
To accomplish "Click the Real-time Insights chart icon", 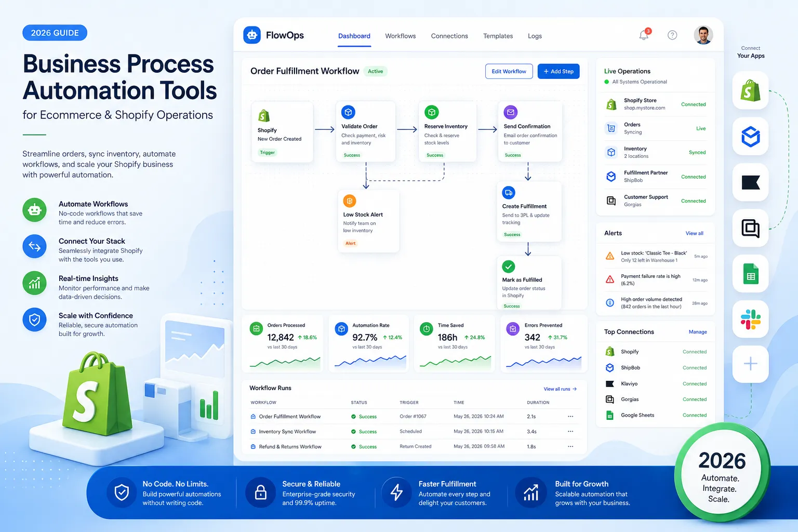I will coord(34,283).
